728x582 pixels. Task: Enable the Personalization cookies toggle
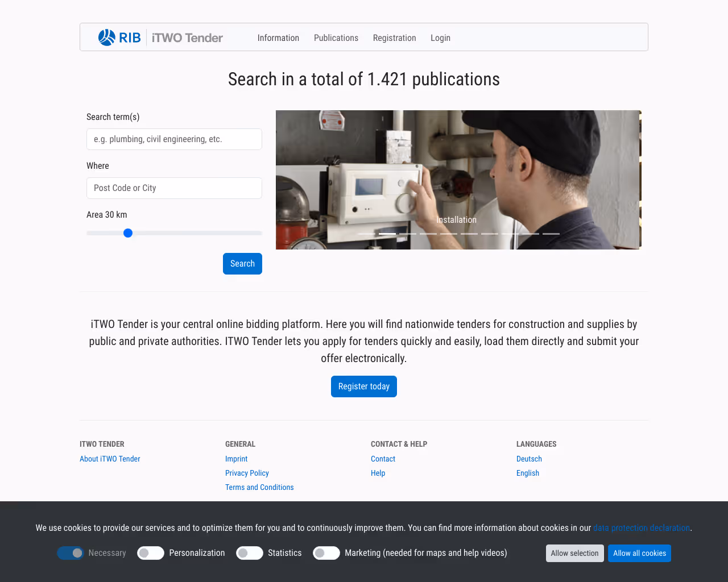(x=151, y=553)
